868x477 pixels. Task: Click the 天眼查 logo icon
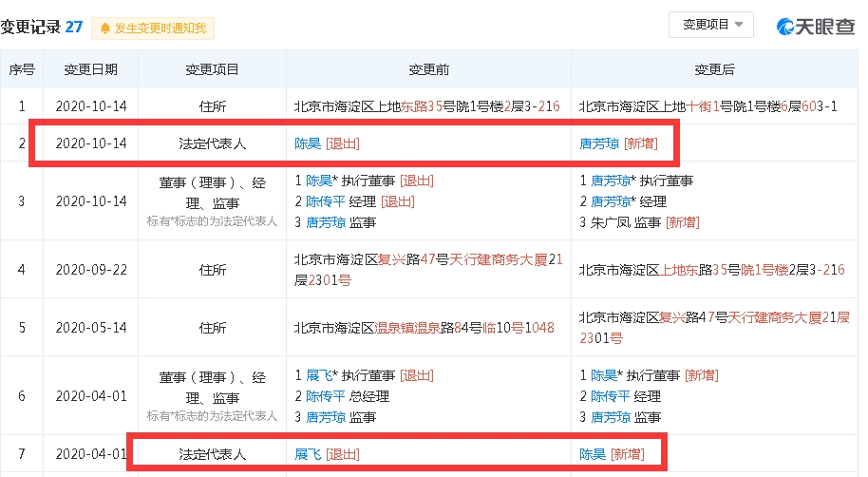click(787, 27)
